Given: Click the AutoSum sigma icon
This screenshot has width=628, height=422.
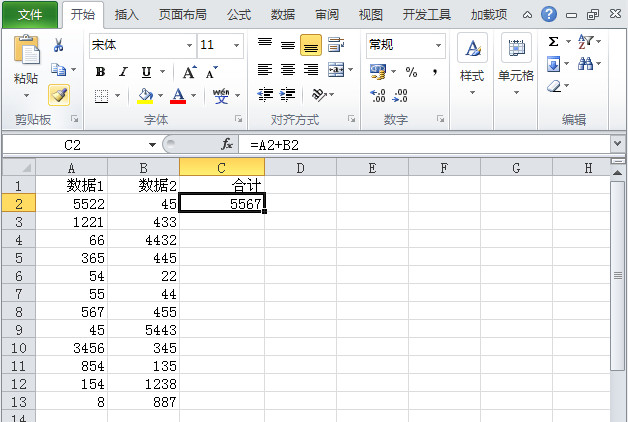Looking at the screenshot, I should pyautogui.click(x=554, y=41).
